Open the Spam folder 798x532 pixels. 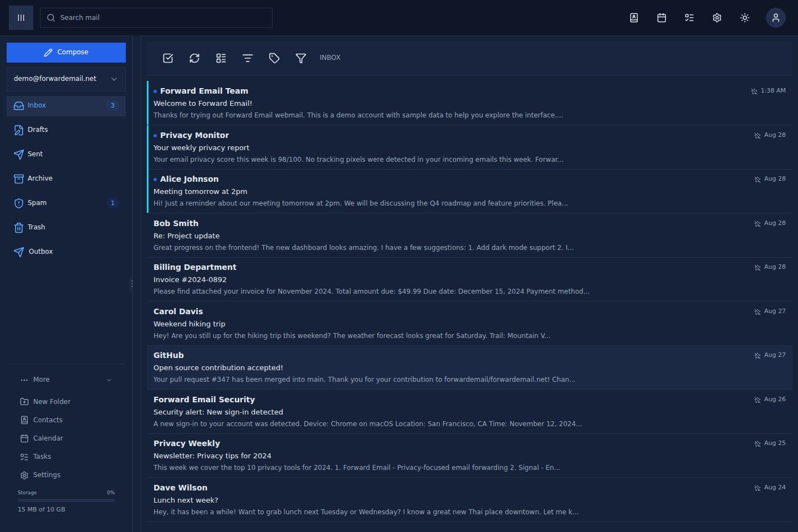(66, 203)
